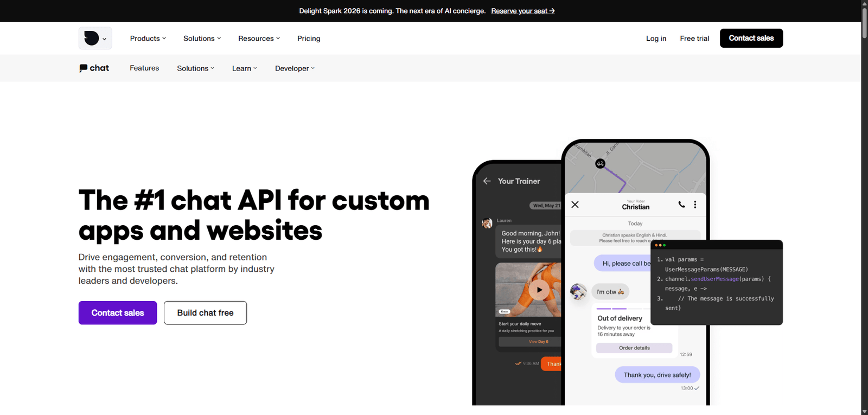The height and width of the screenshot is (415, 868).
Task: Play the workout video in trainer chat
Action: pos(539,290)
